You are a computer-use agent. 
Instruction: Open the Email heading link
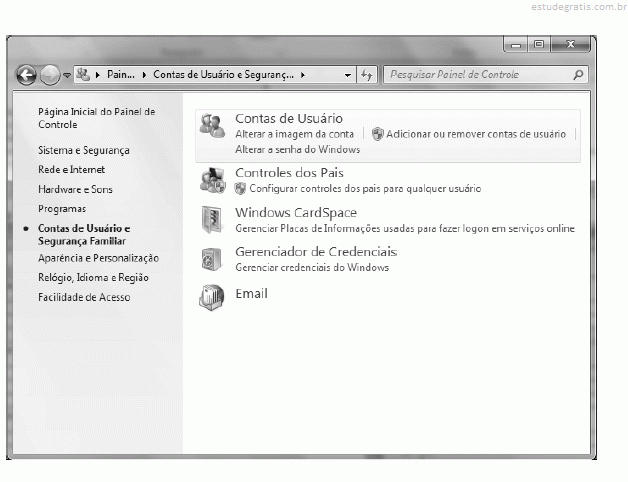click(252, 294)
